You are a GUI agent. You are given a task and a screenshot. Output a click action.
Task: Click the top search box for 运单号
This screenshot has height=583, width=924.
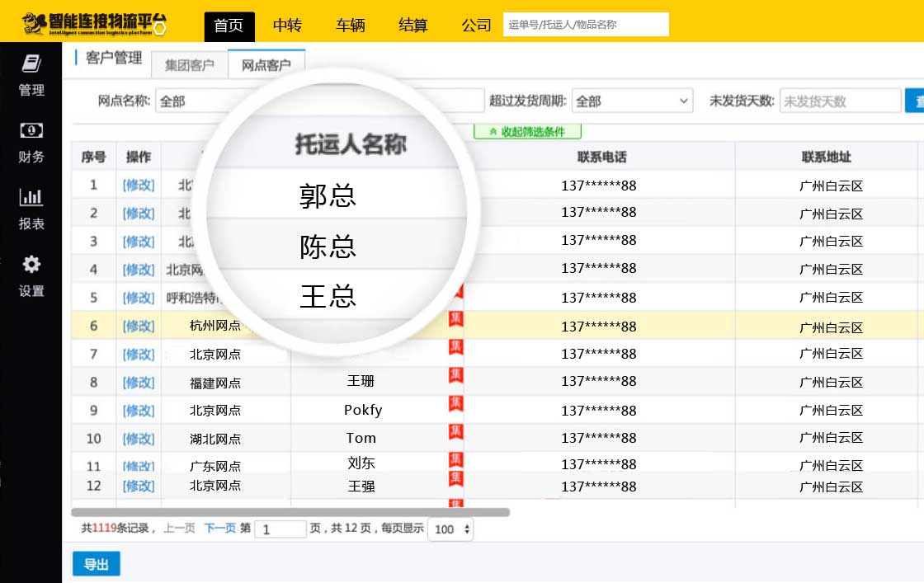(586, 25)
